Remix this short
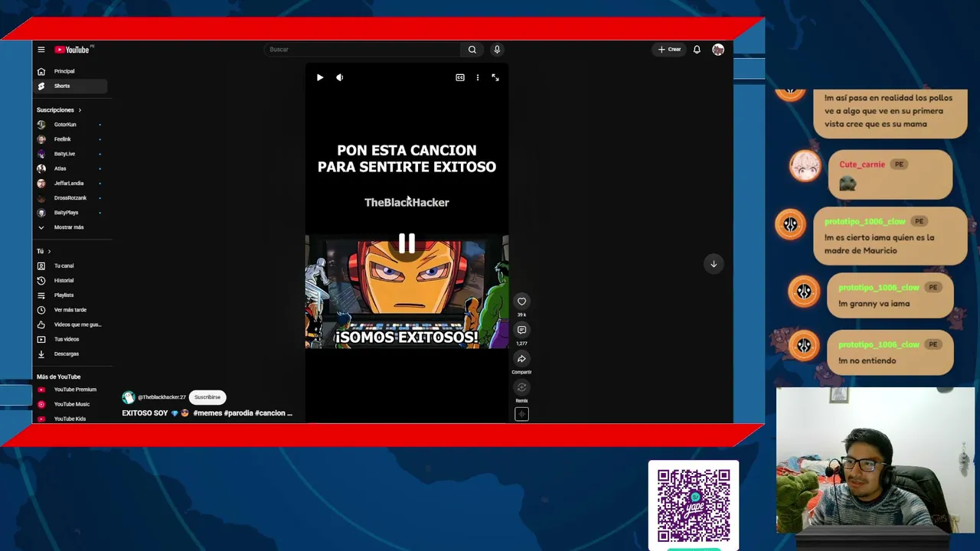The height and width of the screenshot is (551, 980). coord(521,388)
